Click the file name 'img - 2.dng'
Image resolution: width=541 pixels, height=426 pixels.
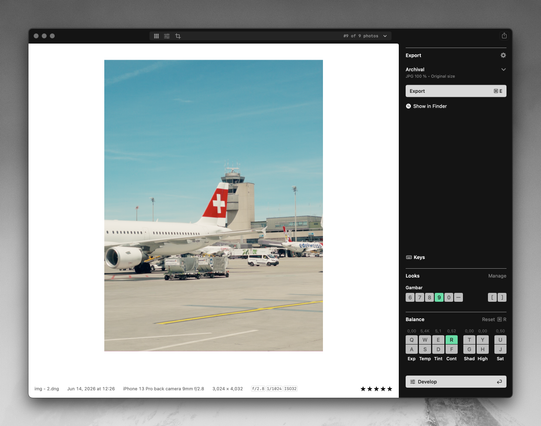coord(47,389)
